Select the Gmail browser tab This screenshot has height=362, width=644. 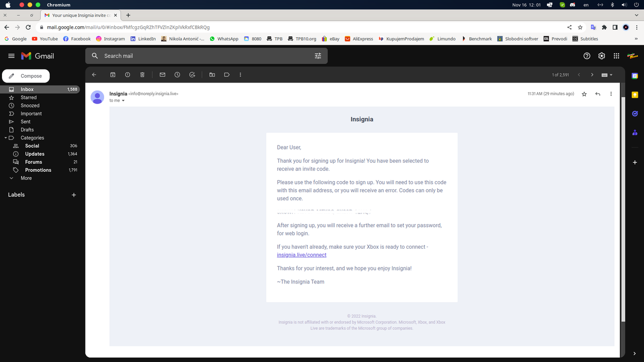click(x=80, y=15)
